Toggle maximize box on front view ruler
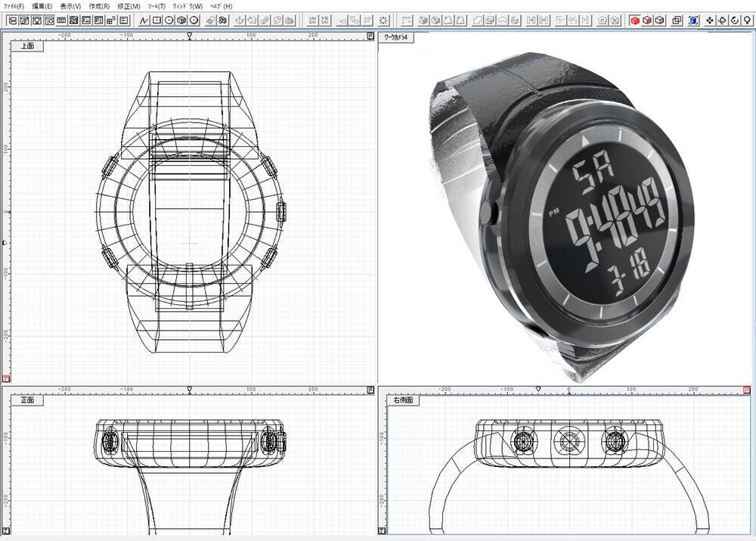The width and height of the screenshot is (756, 541). (370, 390)
